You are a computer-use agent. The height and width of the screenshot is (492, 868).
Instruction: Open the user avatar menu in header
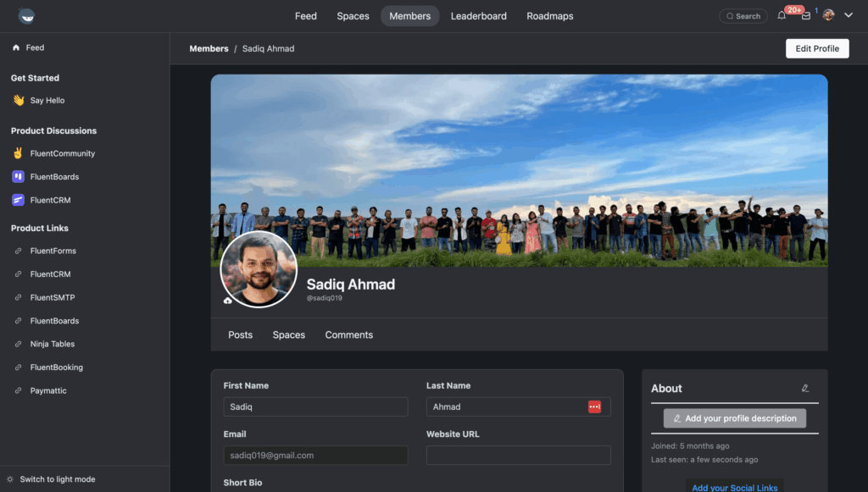[828, 14]
